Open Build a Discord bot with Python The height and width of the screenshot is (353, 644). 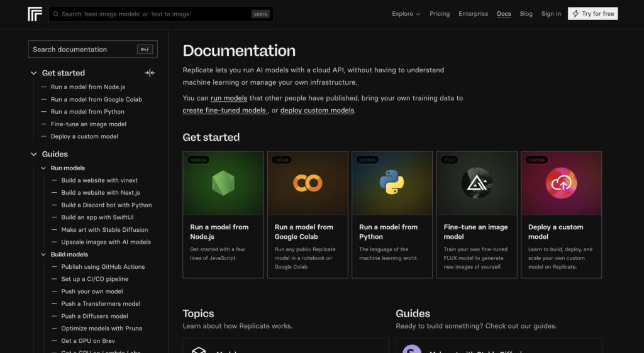click(106, 205)
